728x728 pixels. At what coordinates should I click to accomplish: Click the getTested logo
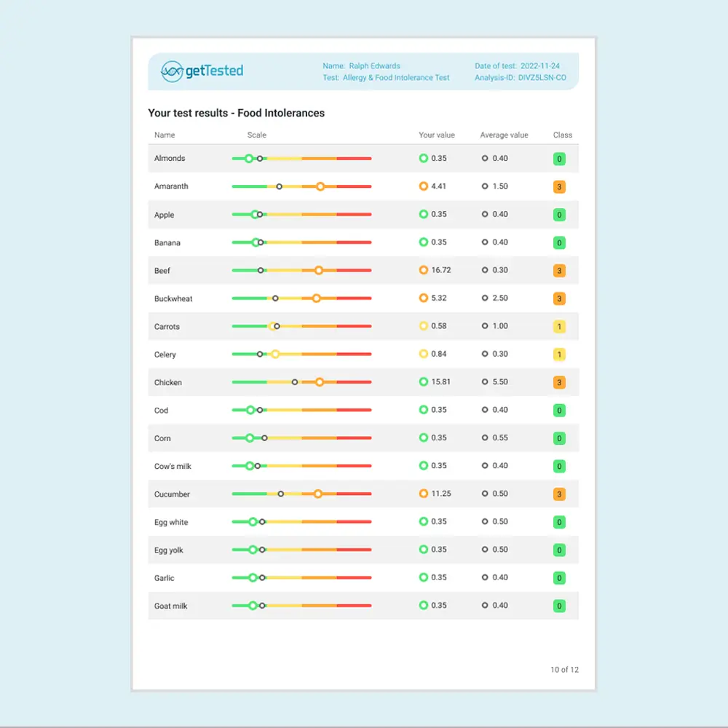[202, 71]
